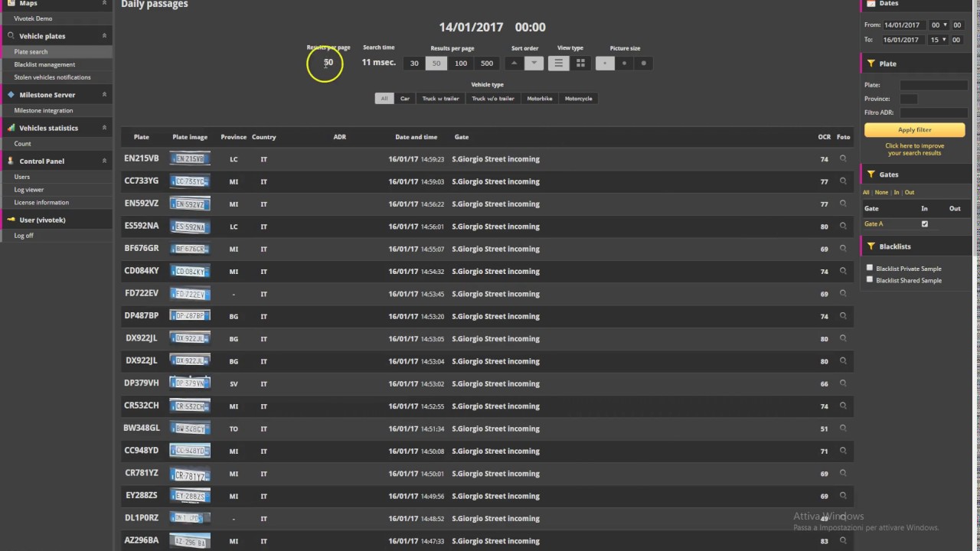
Task: Choose the largest picture size dot
Action: coord(643,64)
